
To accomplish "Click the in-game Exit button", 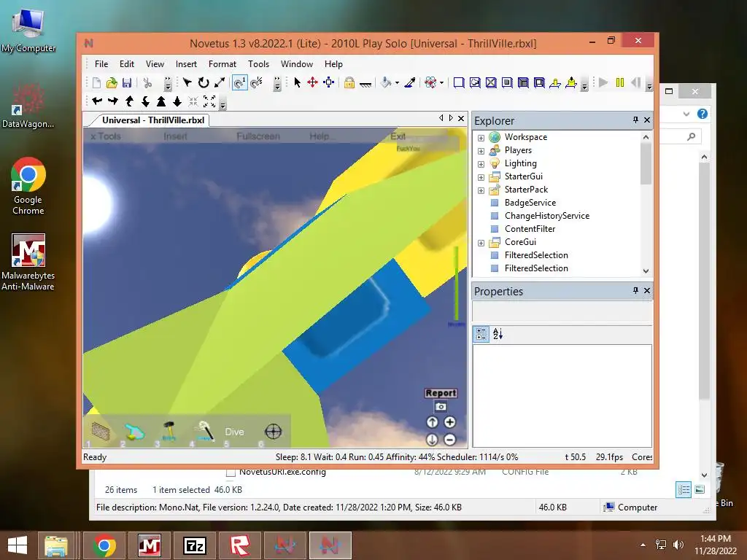I will (x=398, y=136).
